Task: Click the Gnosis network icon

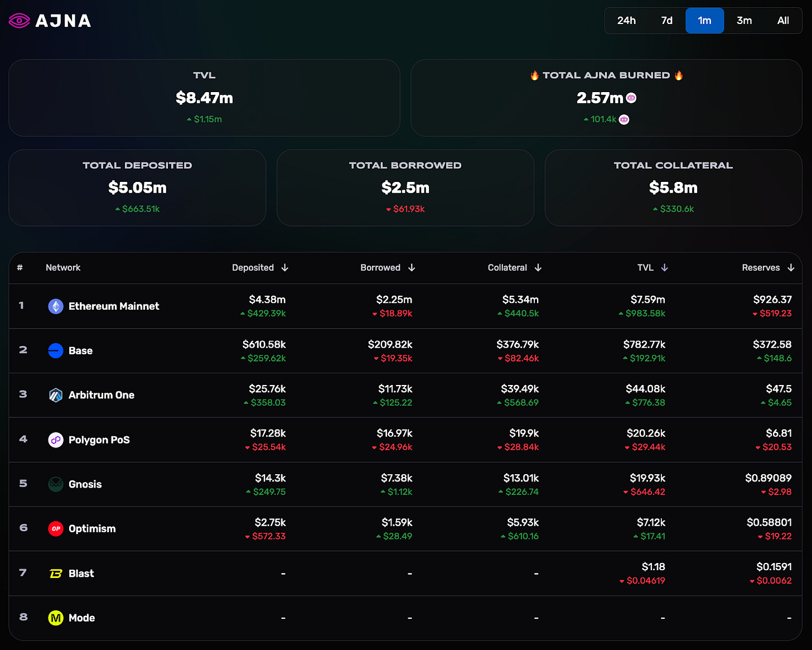Action: (56, 484)
